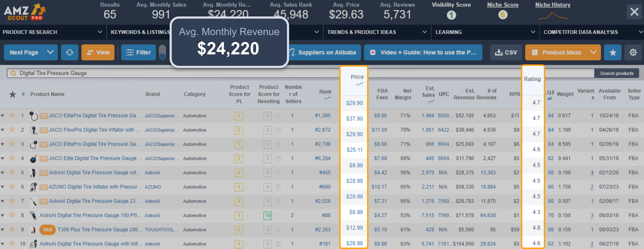Star product row number 1
Viewport: 644px width, 249px height.
12,115
